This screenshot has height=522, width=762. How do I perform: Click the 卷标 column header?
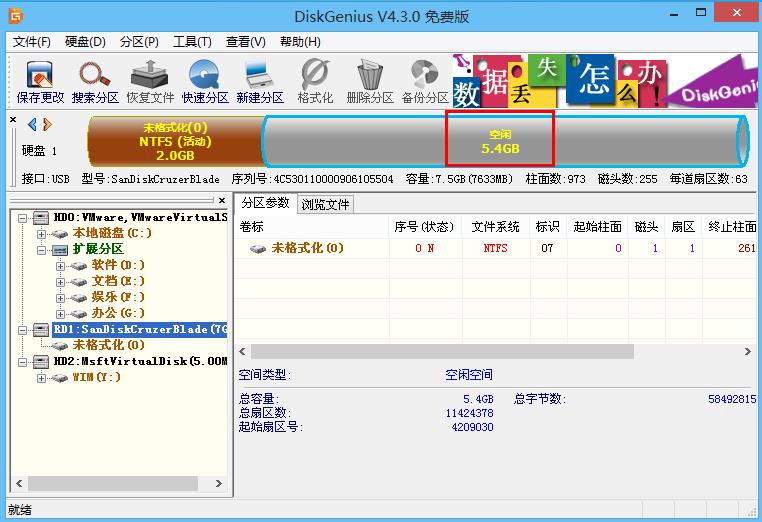tap(312, 227)
